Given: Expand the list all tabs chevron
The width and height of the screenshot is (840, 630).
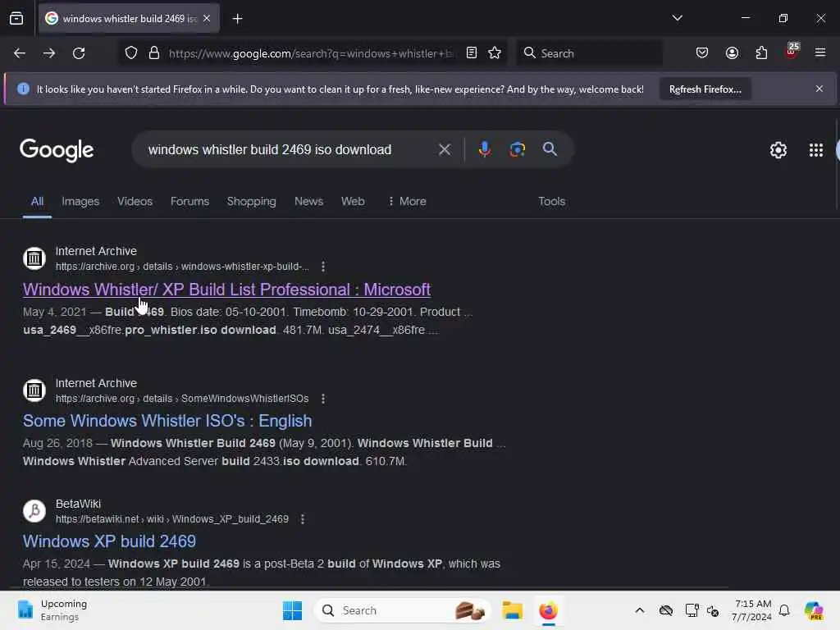Looking at the screenshot, I should pos(677,18).
